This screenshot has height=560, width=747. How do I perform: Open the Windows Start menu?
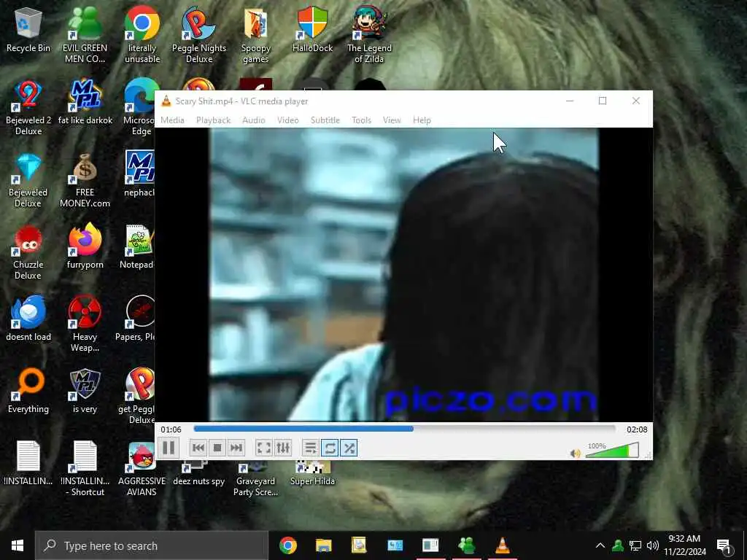coord(18,545)
